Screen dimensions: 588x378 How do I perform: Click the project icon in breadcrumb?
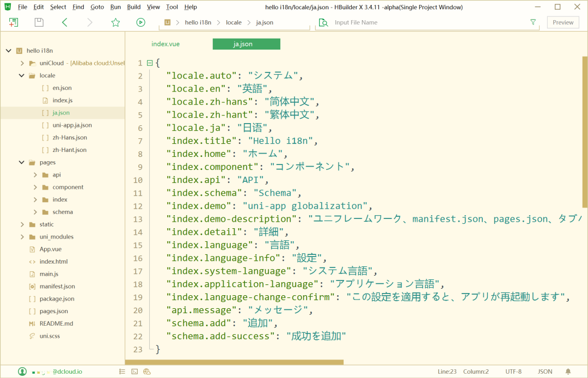[168, 22]
